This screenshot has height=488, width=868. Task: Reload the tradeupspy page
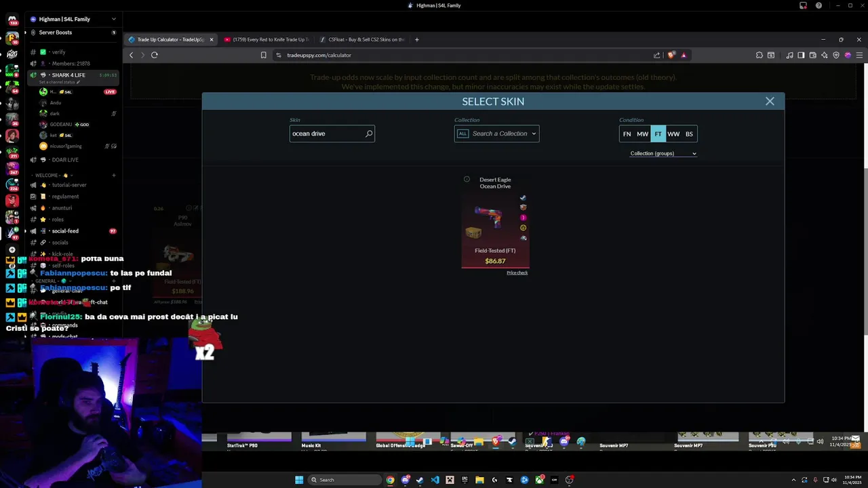point(155,55)
